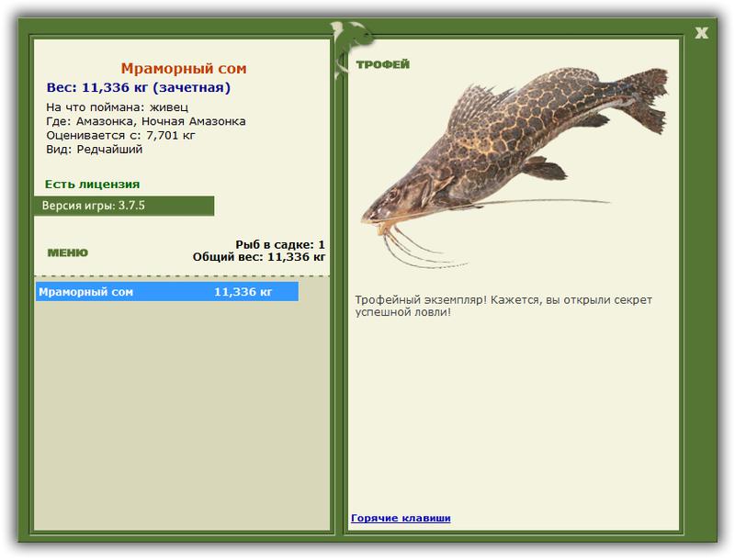Viewport: 735px width, 560px height.
Task: Click the Вес: 11,336 кг (зачетная) line
Action: tap(139, 87)
